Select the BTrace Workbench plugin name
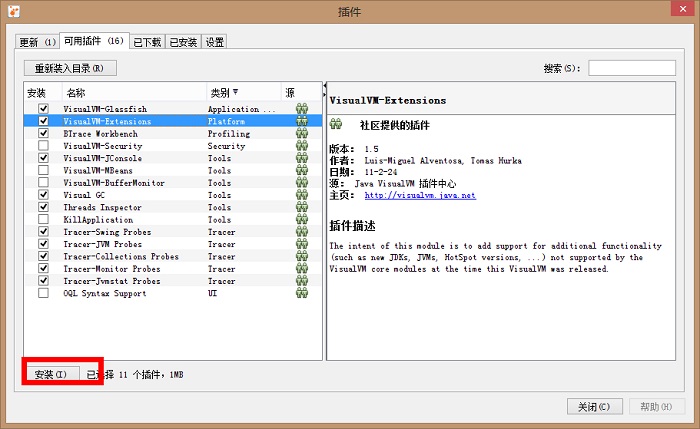 point(100,133)
